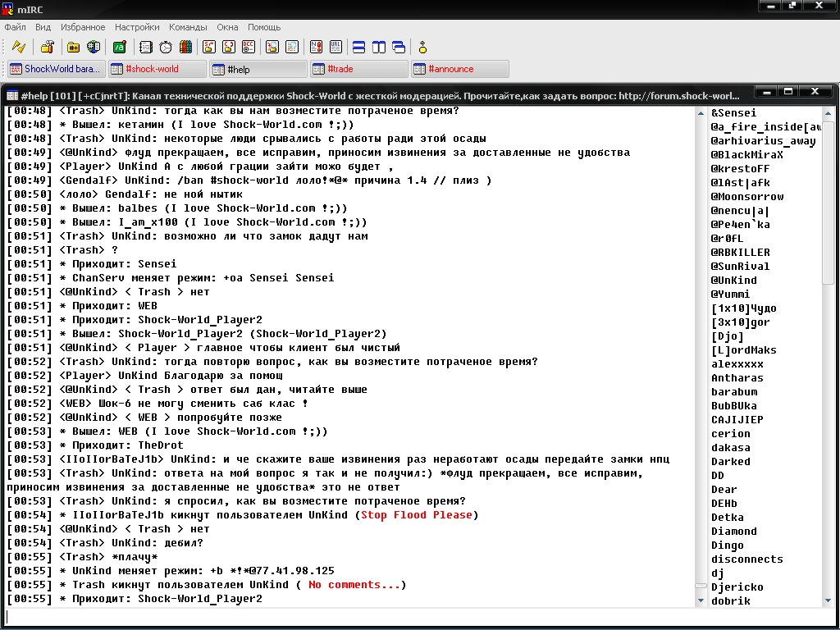The width and height of the screenshot is (840, 630).
Task: Switch to the ShockWorld status window tab
Action: tap(56, 69)
